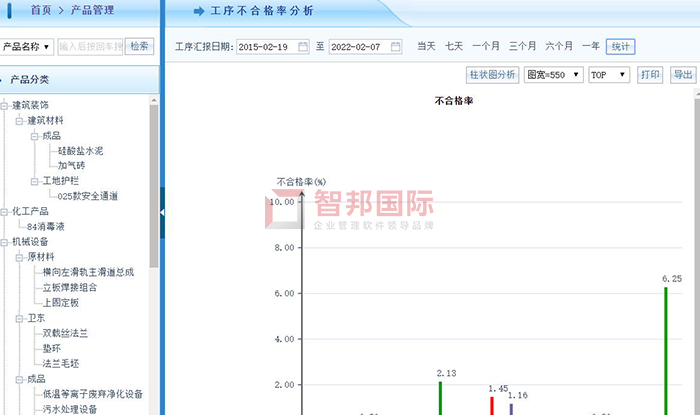Screen dimensions: 700x415
Task: Click the purple bar labeled 1.16
Action: 511,409
